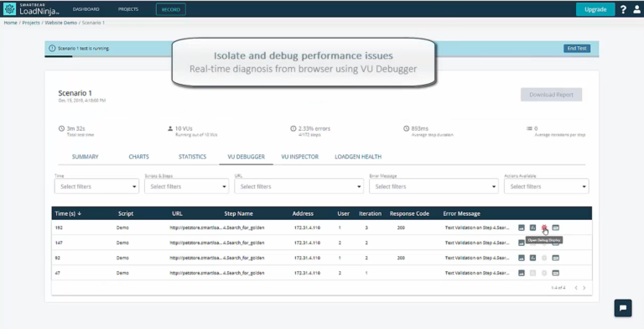The height and width of the screenshot is (329, 644).
Task: Click the "3m 32s" total test time
Action: click(76, 128)
